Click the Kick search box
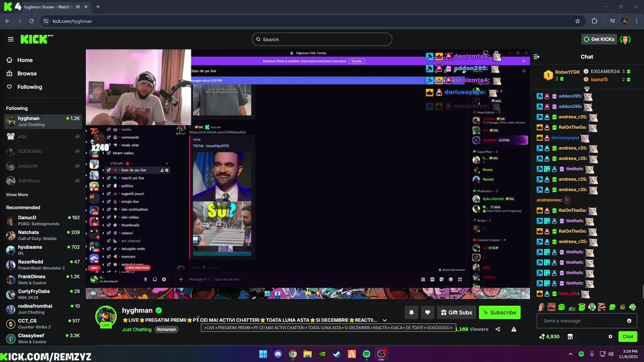644x362 pixels. pos(322,39)
